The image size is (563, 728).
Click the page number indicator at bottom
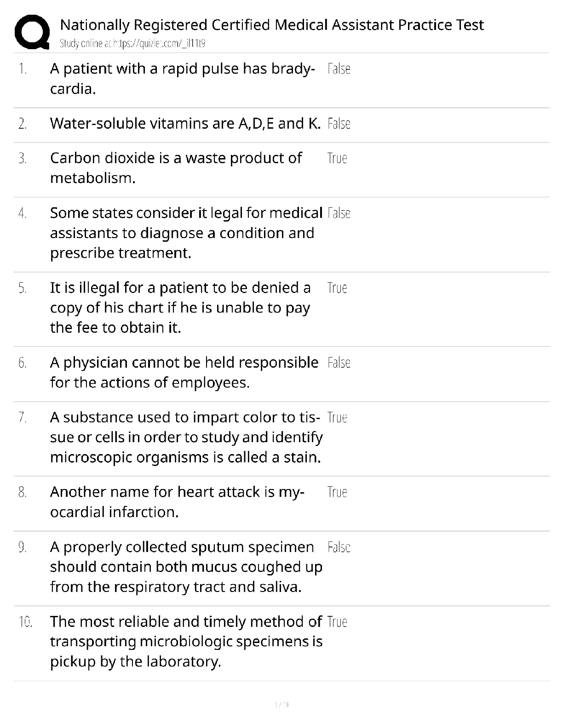click(281, 704)
